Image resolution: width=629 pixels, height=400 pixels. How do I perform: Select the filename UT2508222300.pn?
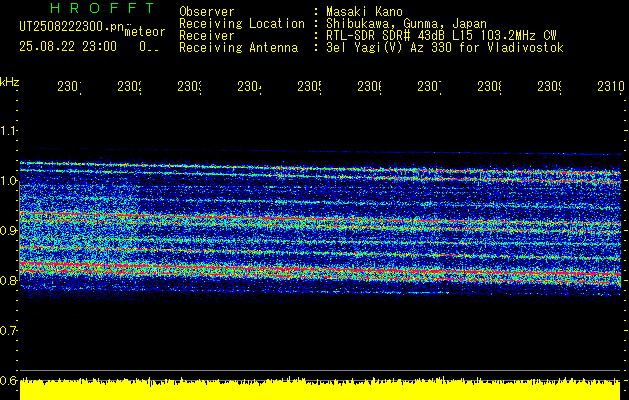pyautogui.click(x=71, y=26)
